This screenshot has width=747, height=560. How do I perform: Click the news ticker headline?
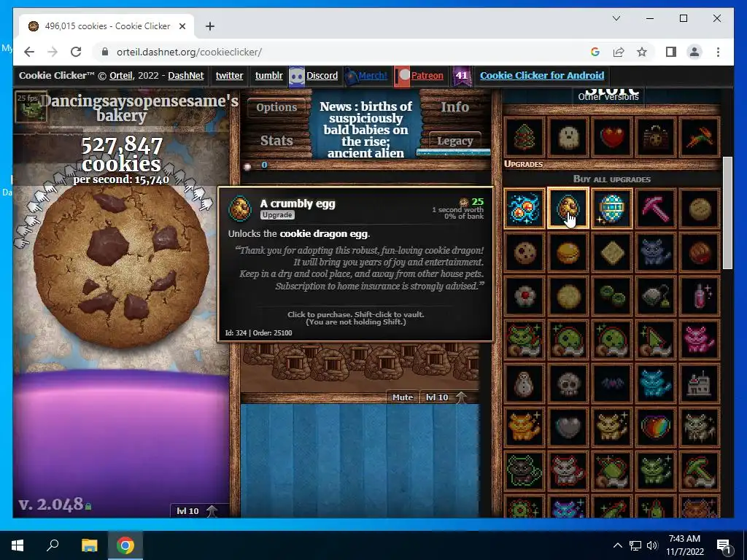366,130
